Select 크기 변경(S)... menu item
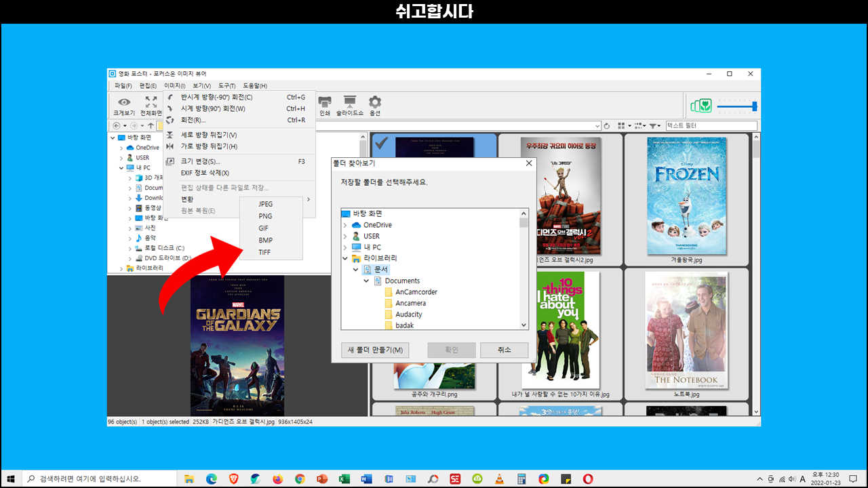The height and width of the screenshot is (488, 868). 239,161
